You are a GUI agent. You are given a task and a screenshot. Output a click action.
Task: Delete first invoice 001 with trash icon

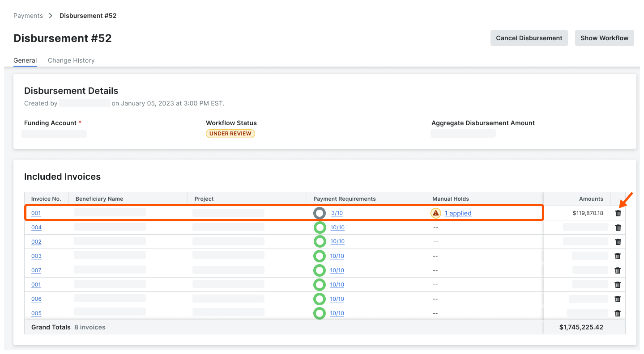tap(618, 213)
